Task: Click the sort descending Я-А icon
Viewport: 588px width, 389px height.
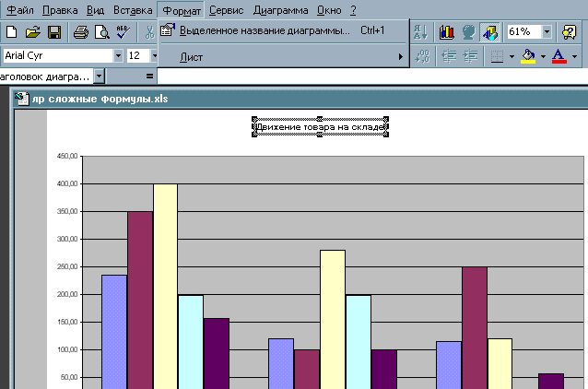Action: 421,32
